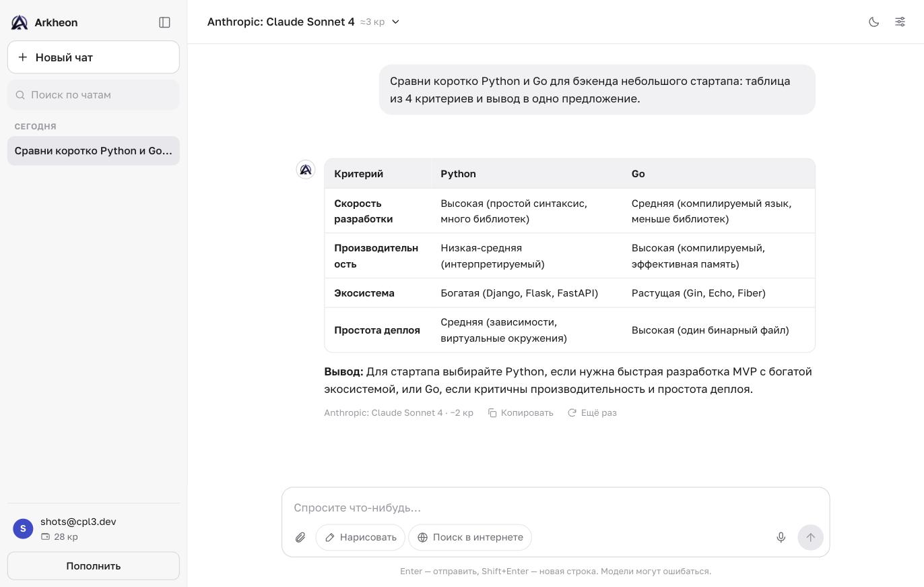924x587 pixels.
Task: Open the Claude Sonnet 4 model dropdown
Action: click(303, 22)
